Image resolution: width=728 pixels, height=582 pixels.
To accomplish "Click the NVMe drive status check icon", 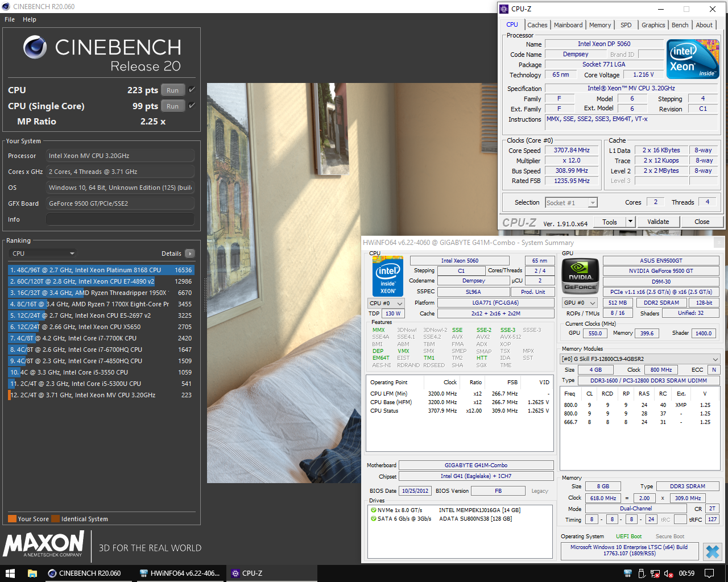I will pyautogui.click(x=374, y=510).
